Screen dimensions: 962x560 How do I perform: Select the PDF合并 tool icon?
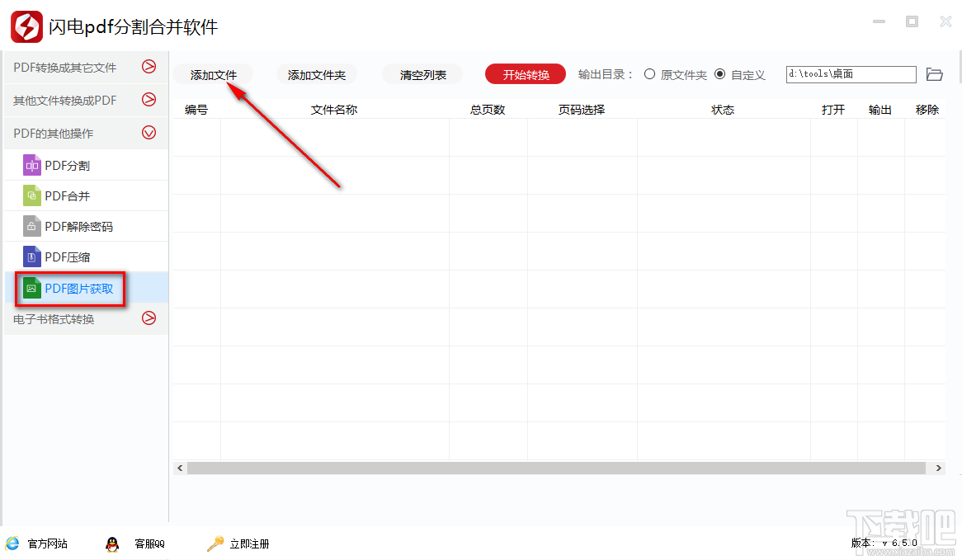click(x=31, y=195)
